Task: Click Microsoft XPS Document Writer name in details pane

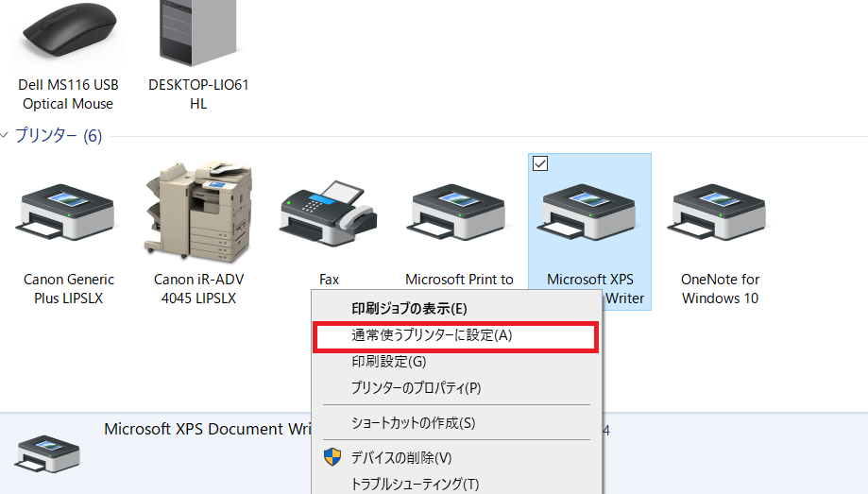Action: [x=208, y=429]
